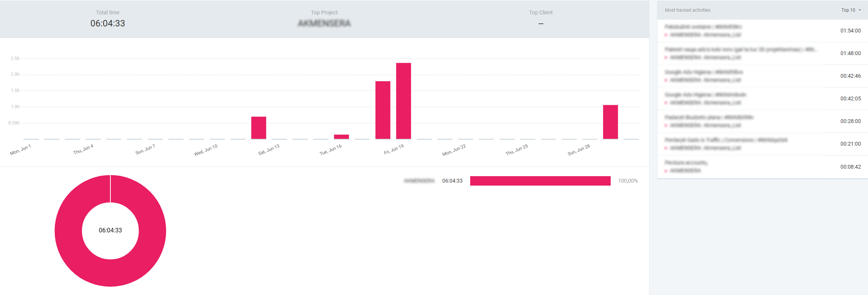Click the "Wed, Jun 10" axis label
This screenshot has height=295, width=868.
206,150
